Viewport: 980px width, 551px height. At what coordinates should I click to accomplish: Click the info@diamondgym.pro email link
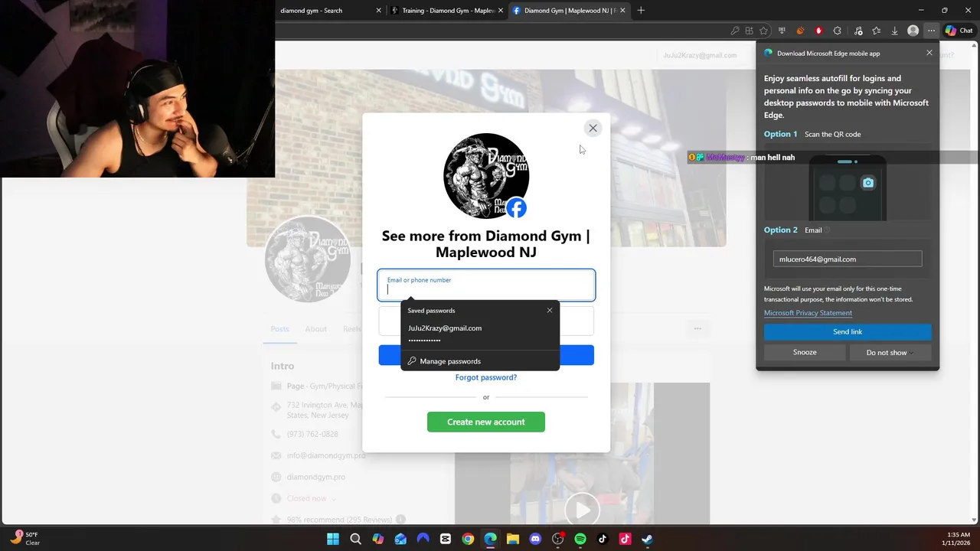[x=326, y=455]
